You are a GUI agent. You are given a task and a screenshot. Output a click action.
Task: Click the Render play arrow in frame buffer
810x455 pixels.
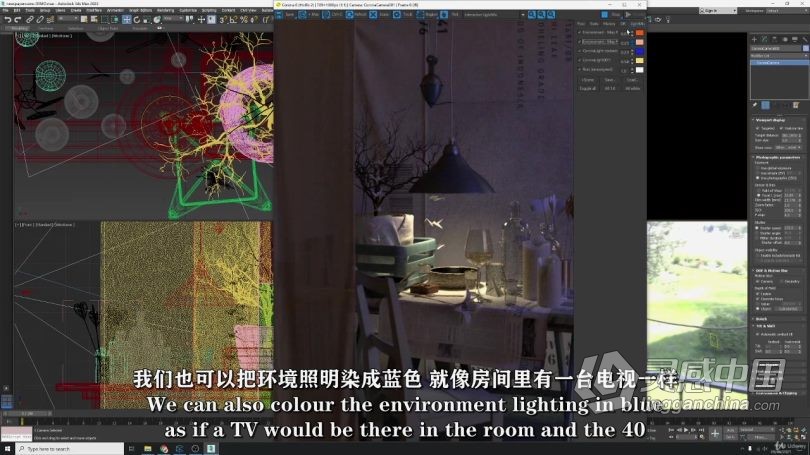point(628,14)
